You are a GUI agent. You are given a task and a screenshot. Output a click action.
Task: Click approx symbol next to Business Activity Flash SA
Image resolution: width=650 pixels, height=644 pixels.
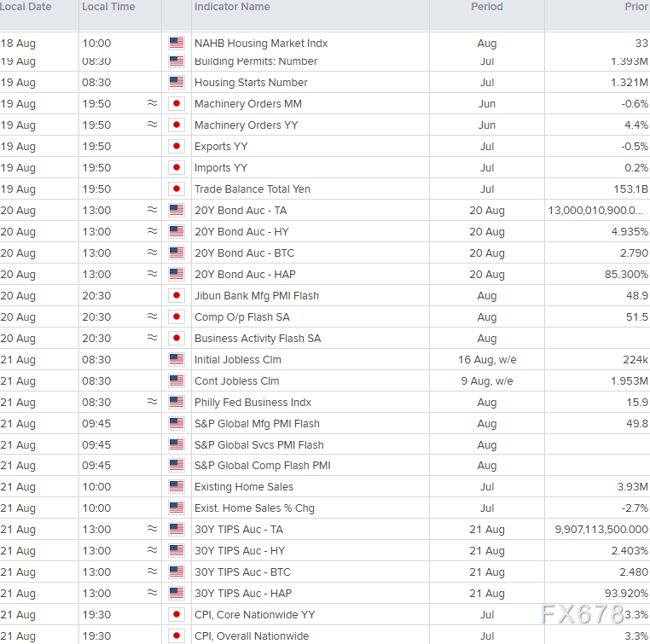click(152, 339)
